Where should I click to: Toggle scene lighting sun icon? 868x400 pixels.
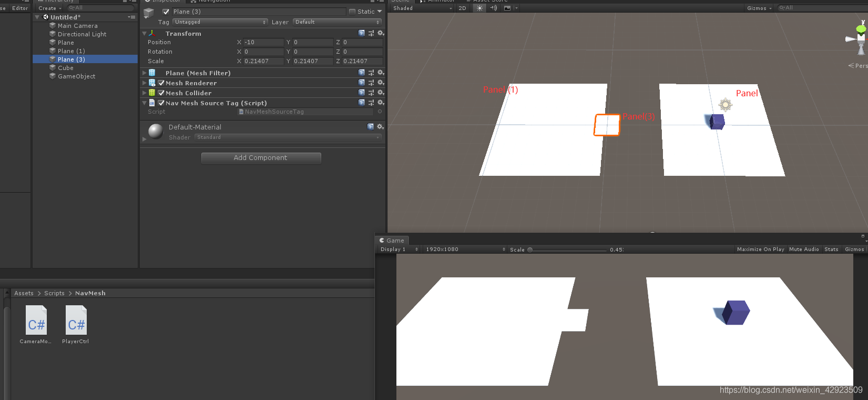[479, 8]
